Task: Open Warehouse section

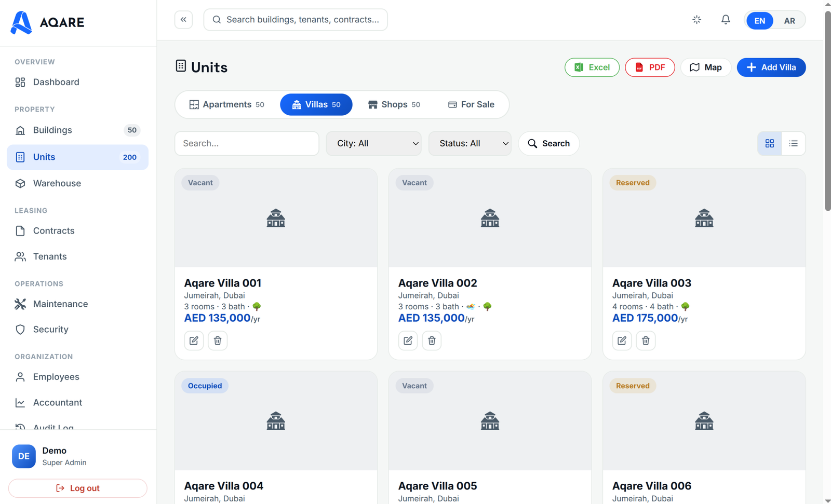Action: click(77, 183)
